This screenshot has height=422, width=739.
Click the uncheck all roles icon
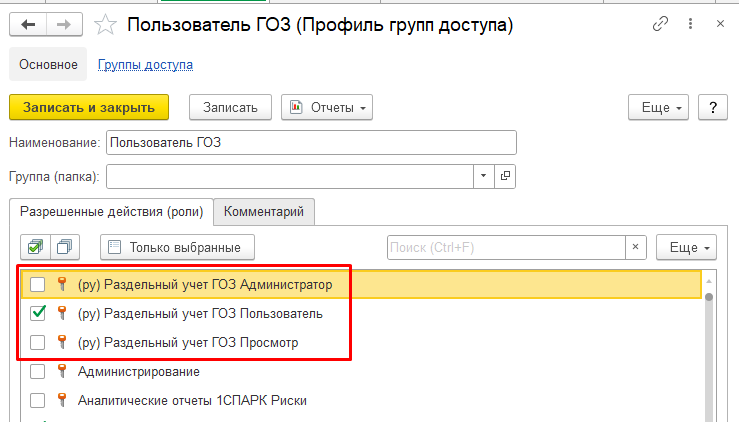[66, 246]
